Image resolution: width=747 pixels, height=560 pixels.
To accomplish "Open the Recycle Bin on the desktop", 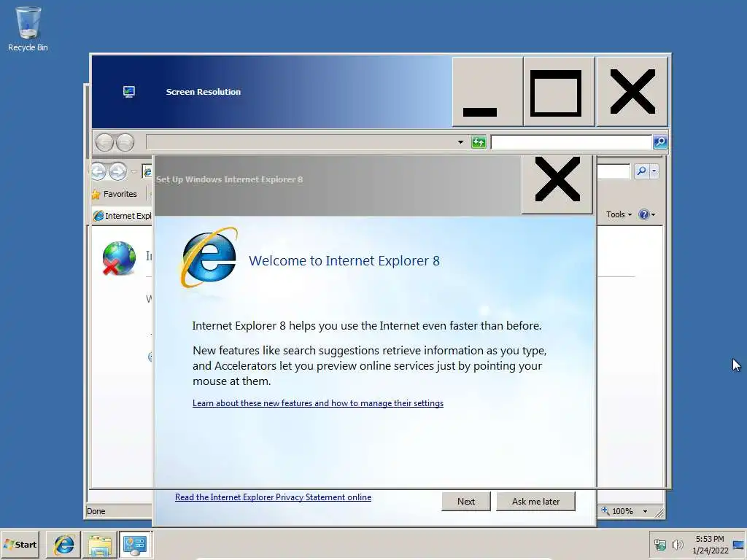I will click(28, 28).
